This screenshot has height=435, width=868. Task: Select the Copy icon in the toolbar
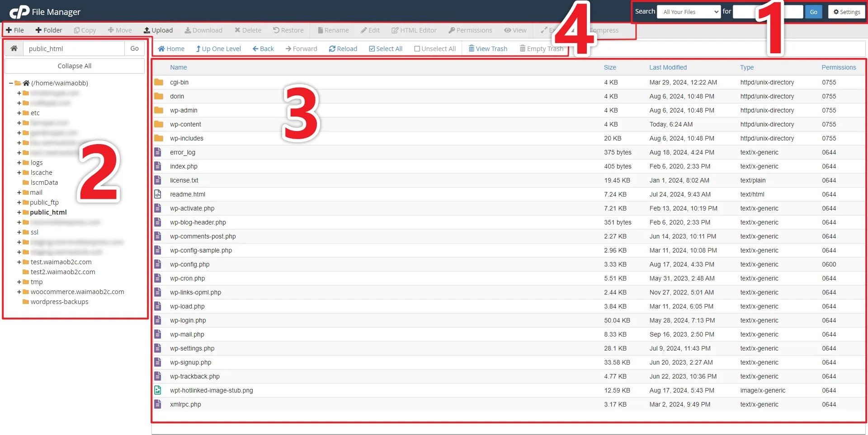click(x=85, y=30)
